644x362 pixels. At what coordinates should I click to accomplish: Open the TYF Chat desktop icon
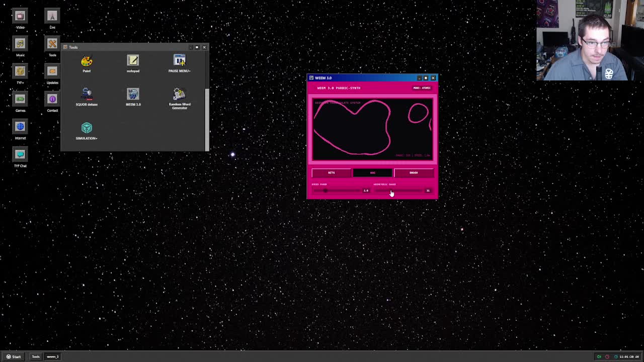pyautogui.click(x=20, y=157)
